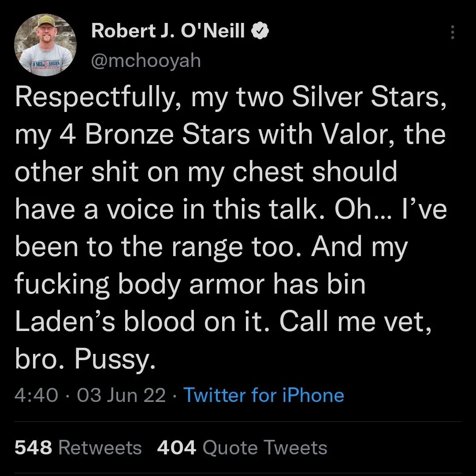The image size is (476, 476).
Task: Click the phrase Silver Stars in the tweet
Action: click(x=369, y=98)
